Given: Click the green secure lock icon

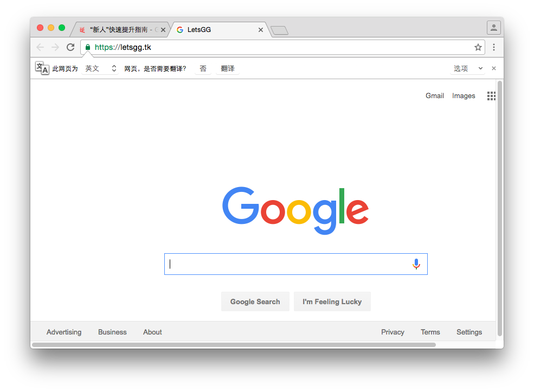Looking at the screenshot, I should 88,47.
